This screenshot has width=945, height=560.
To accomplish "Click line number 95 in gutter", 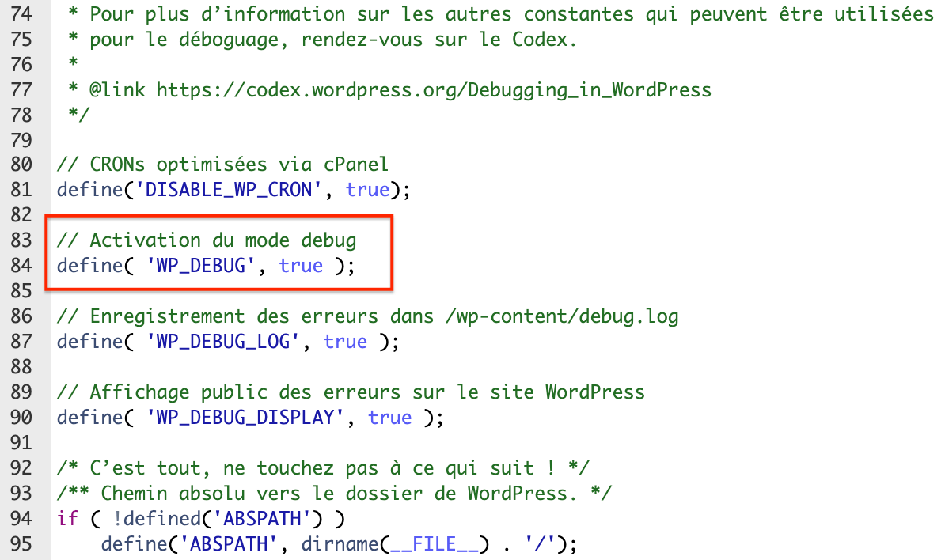I will [21, 543].
